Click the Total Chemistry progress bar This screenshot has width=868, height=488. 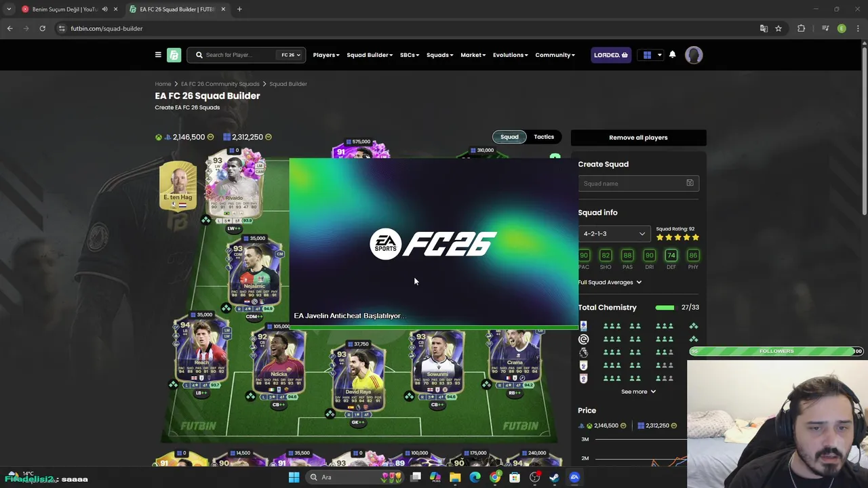[665, 308]
